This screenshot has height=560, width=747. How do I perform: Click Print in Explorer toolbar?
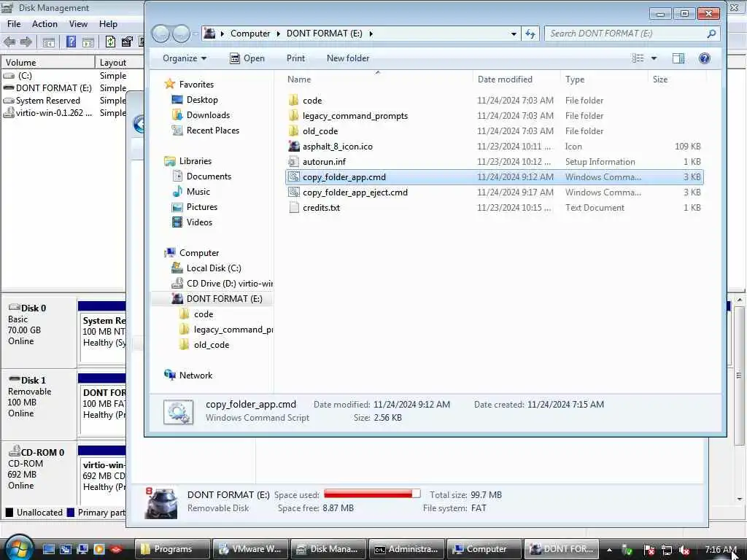295,58
